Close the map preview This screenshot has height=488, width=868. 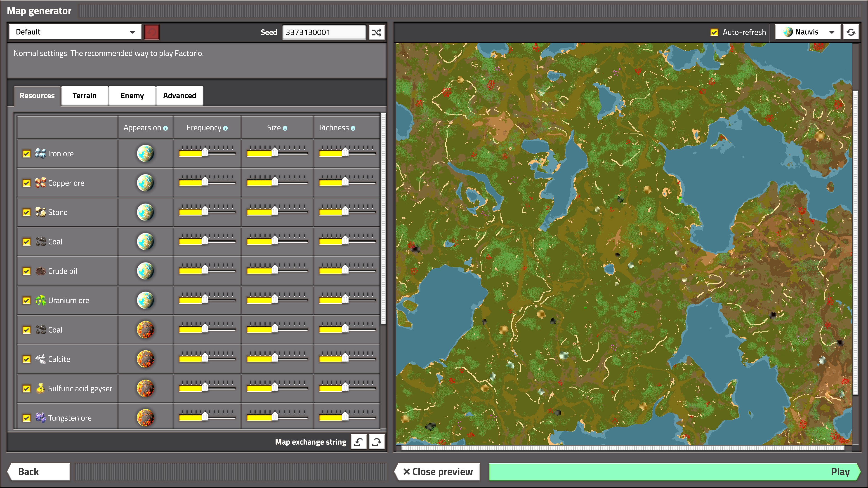[437, 472]
